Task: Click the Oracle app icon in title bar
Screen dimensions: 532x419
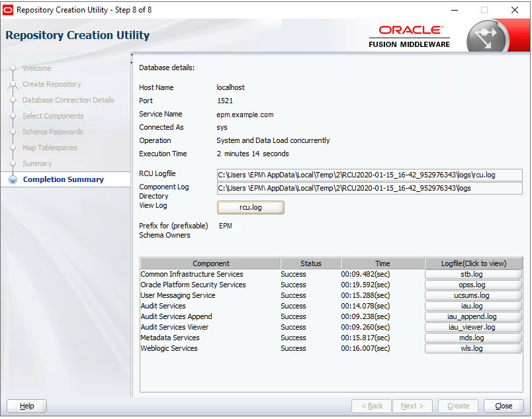Action: 8,10
